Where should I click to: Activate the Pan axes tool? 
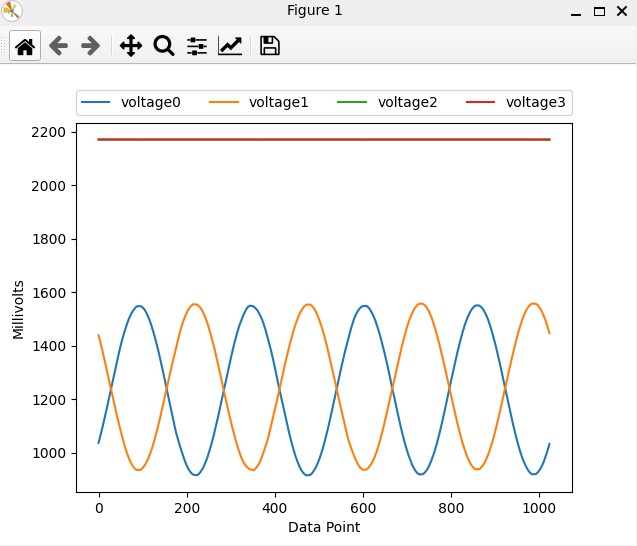131,46
